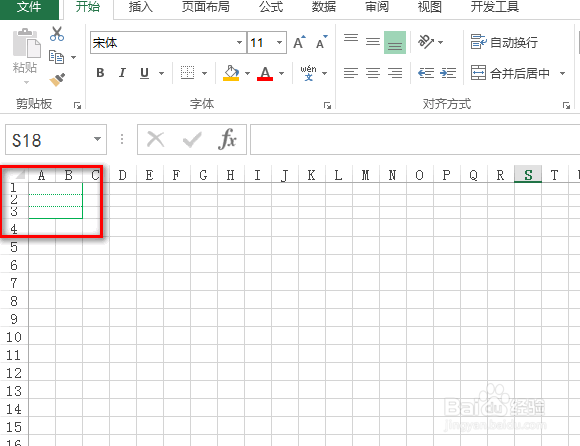This screenshot has height=446, width=580.
Task: Toggle Bold formatting
Action: [100, 73]
